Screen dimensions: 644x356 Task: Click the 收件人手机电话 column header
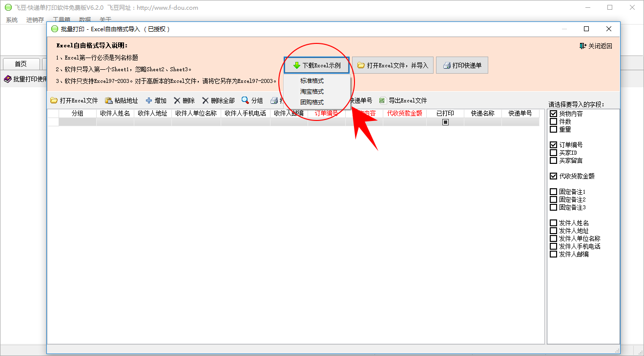pos(246,113)
